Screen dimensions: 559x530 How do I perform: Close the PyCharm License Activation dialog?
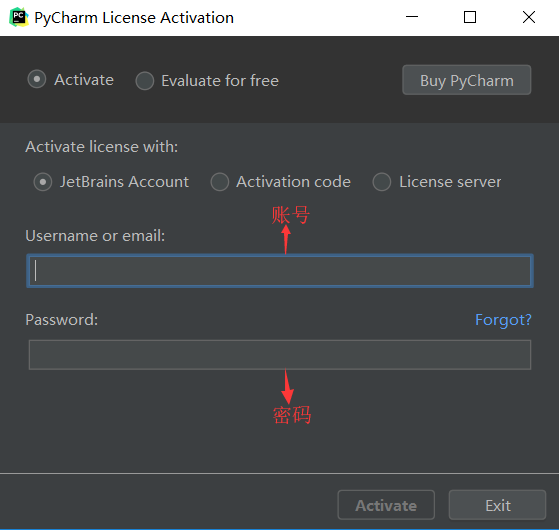click(529, 17)
